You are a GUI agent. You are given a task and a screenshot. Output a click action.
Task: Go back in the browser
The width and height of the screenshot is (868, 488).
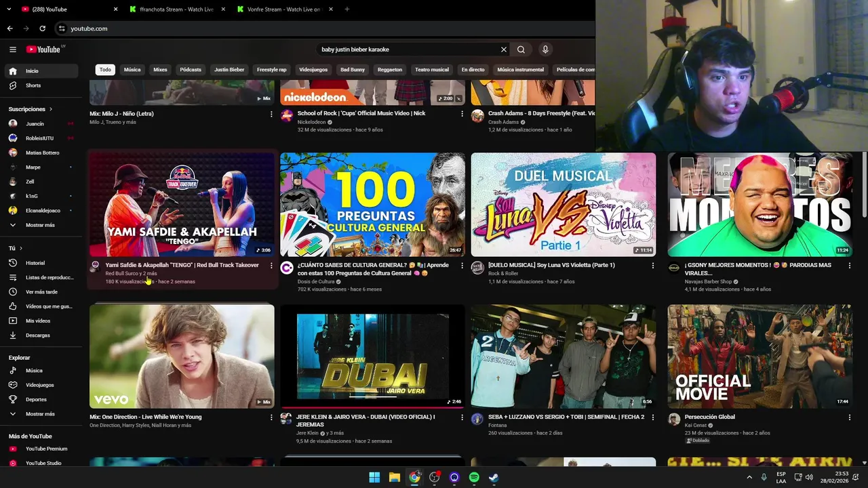point(9,28)
